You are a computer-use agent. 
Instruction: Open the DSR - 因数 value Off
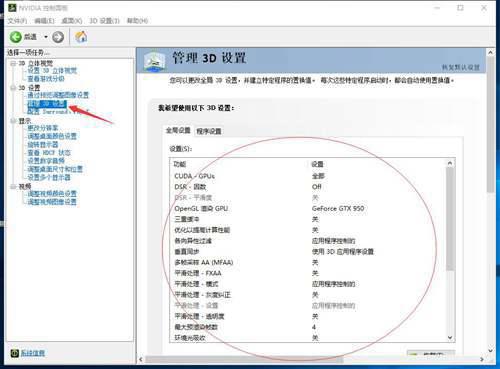(x=316, y=187)
